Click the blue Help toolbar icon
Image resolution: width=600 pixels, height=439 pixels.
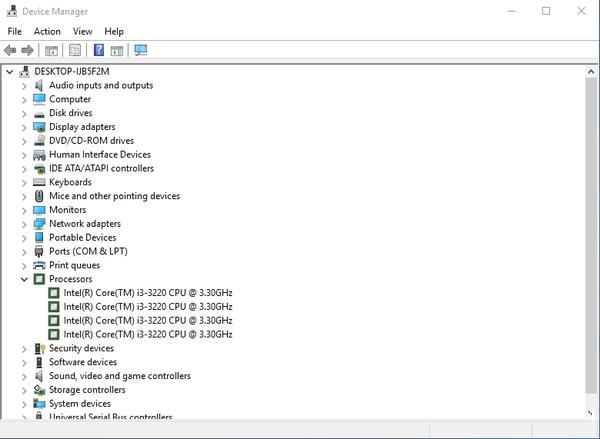click(x=99, y=50)
